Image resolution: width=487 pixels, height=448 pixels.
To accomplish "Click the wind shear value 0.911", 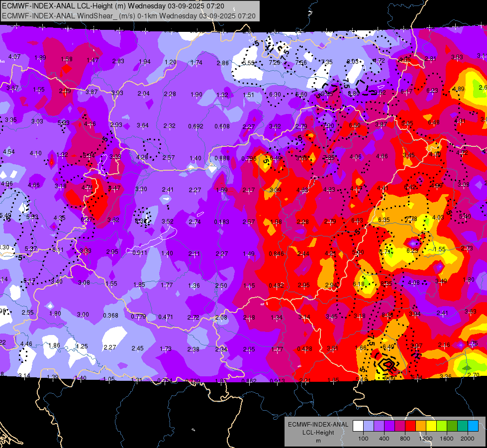I will (x=140, y=253).
